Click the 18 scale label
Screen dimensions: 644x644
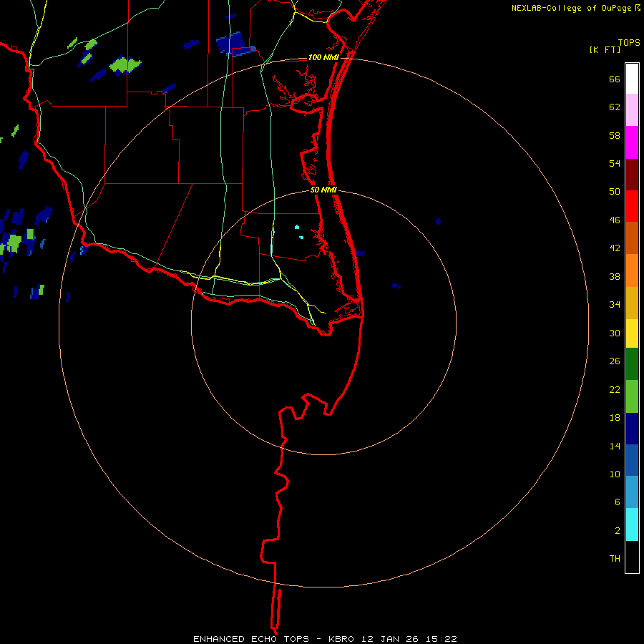tap(615, 418)
